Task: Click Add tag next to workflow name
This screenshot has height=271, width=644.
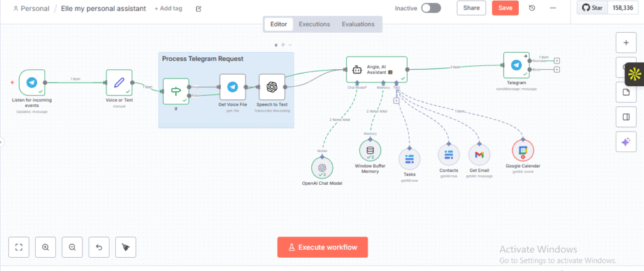Action: [x=169, y=9]
